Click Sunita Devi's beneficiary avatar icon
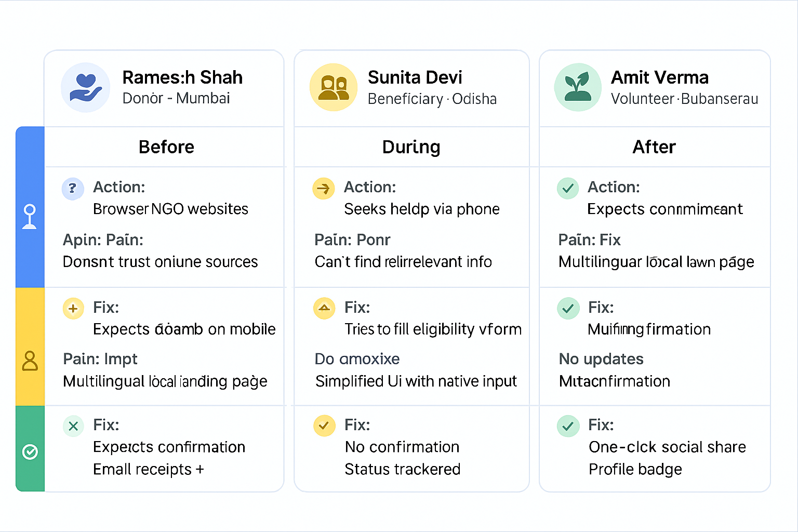The height and width of the screenshot is (532, 798). click(334, 87)
